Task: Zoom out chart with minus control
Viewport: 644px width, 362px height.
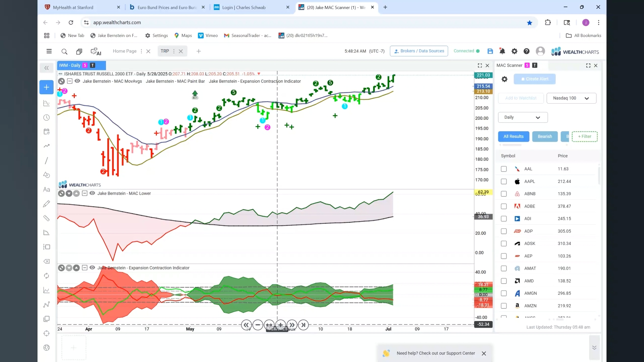Action: pyautogui.click(x=258, y=325)
